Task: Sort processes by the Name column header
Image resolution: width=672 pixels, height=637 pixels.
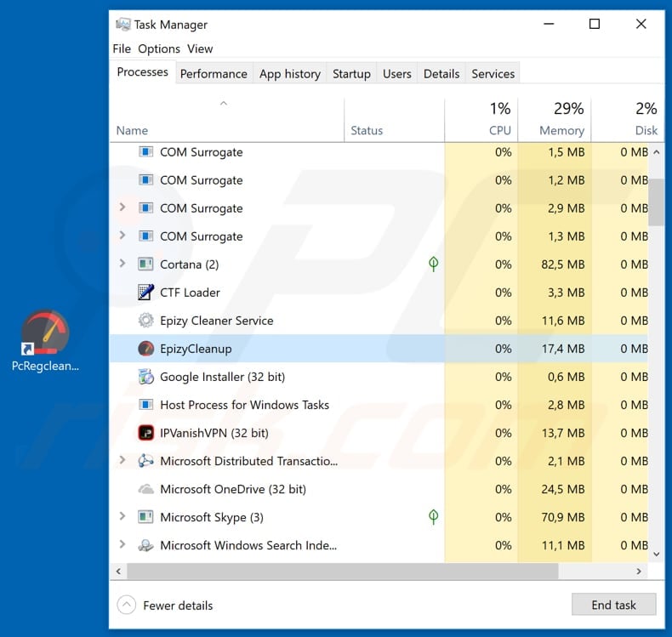Action: [x=227, y=120]
